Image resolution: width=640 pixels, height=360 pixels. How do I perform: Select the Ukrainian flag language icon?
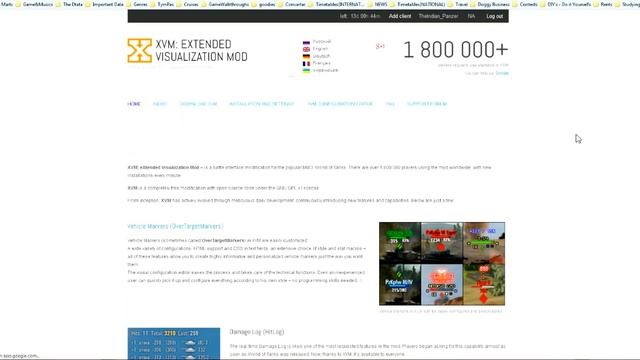(x=306, y=71)
